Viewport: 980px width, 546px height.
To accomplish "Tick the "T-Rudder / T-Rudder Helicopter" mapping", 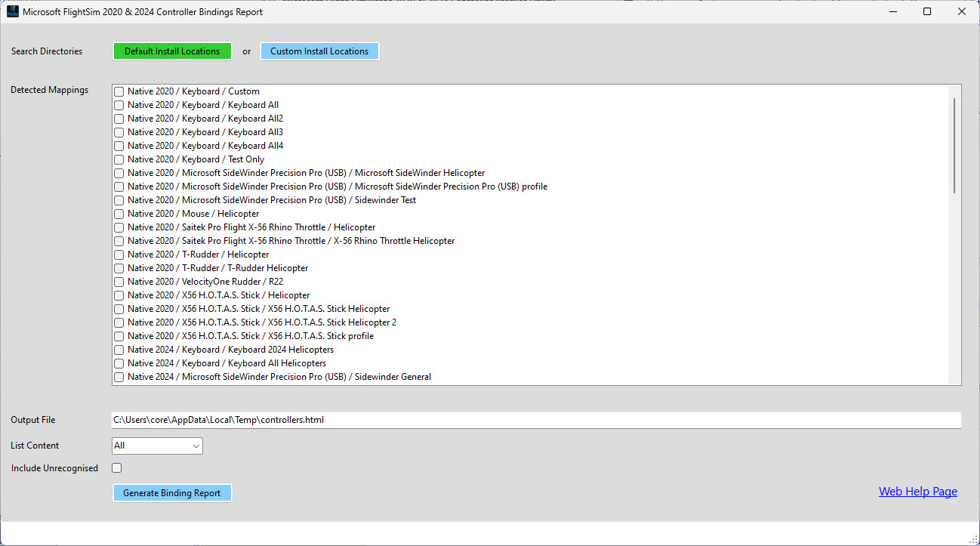I will (119, 268).
